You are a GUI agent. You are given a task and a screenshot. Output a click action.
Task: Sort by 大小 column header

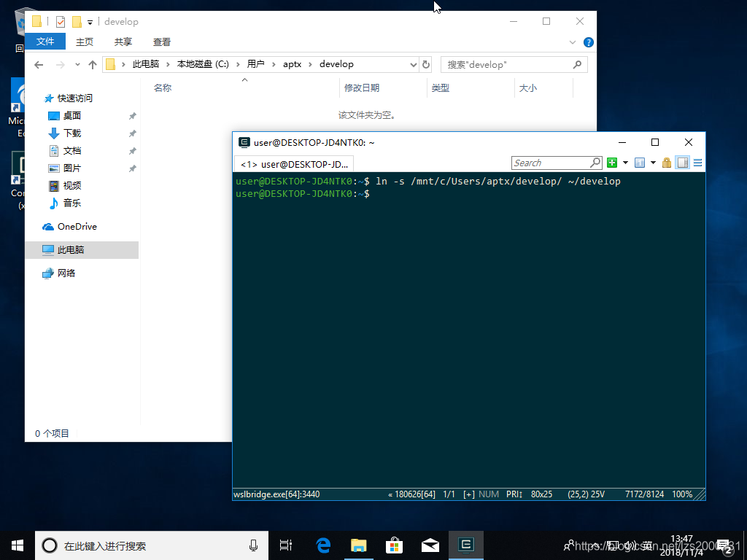[x=527, y=88]
